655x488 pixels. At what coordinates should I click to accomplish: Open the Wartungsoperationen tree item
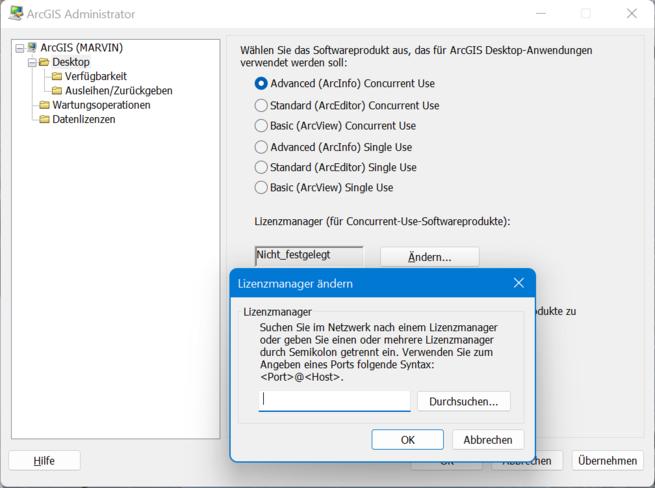101,105
